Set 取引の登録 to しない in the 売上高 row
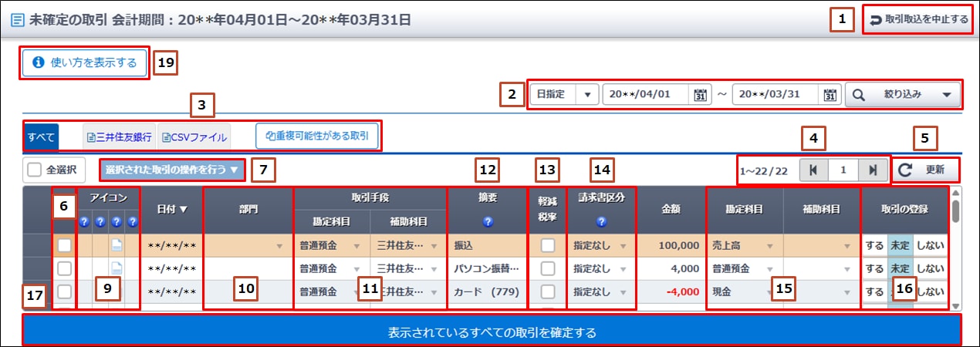 click(930, 246)
